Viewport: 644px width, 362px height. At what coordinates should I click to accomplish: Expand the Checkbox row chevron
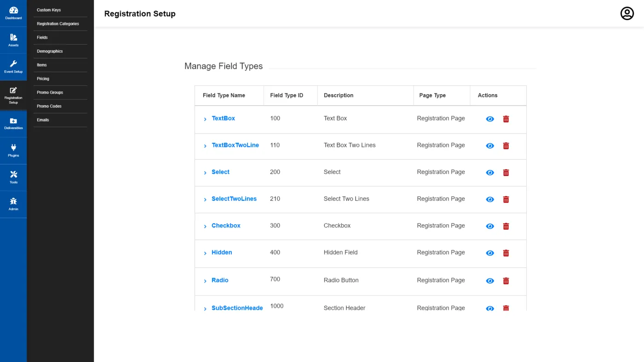[205, 226]
